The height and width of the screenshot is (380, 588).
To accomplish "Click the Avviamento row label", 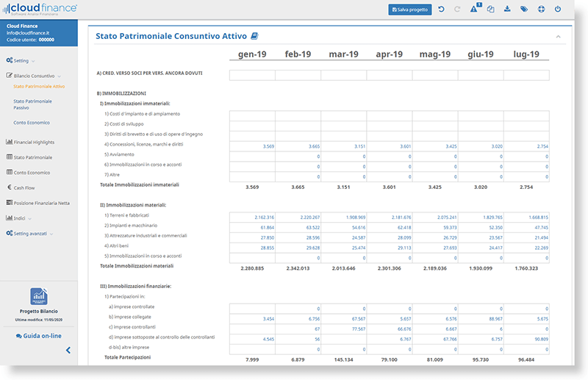I will point(119,154).
